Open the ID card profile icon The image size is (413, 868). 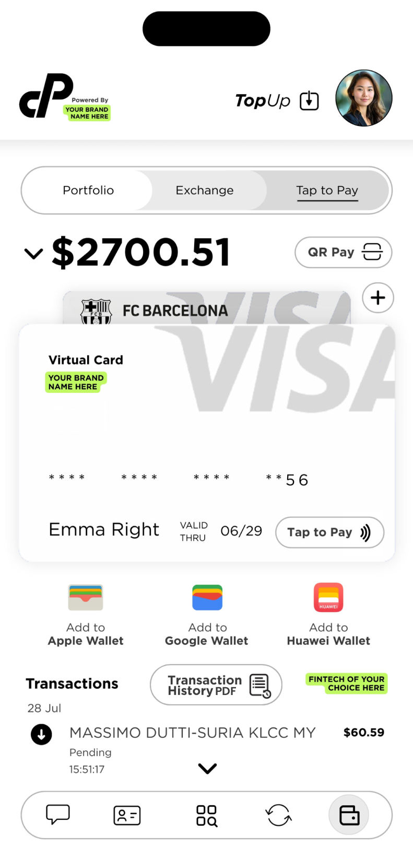[x=127, y=815]
